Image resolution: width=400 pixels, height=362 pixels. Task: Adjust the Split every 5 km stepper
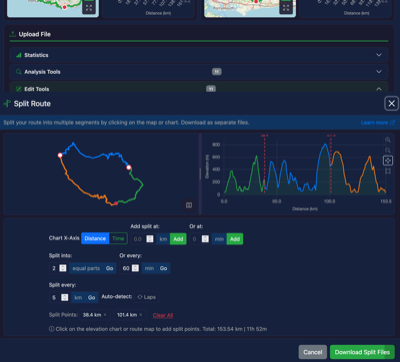[65, 297]
